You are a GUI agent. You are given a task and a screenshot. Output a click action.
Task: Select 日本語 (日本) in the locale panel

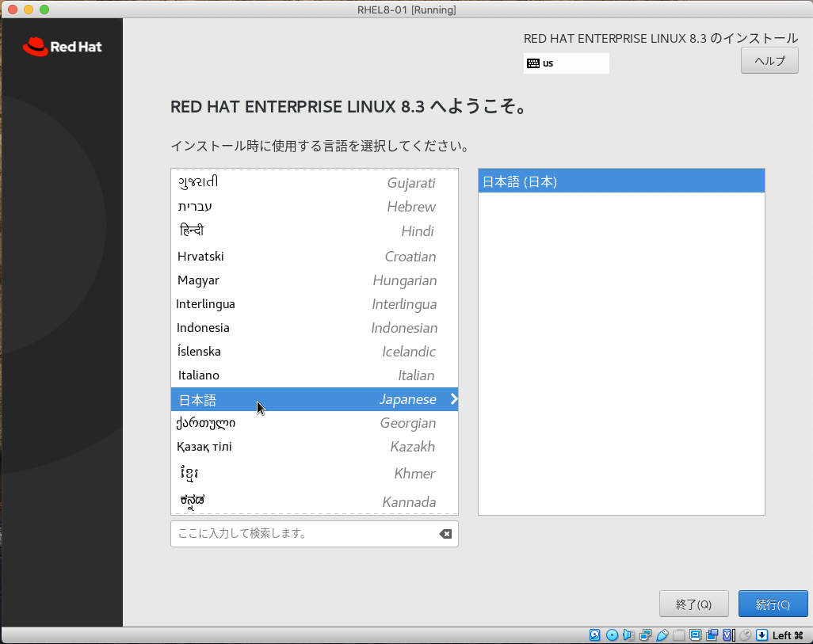(620, 180)
